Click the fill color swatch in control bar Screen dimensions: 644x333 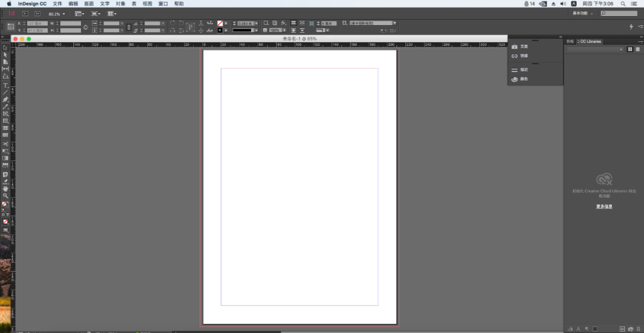pos(220,23)
